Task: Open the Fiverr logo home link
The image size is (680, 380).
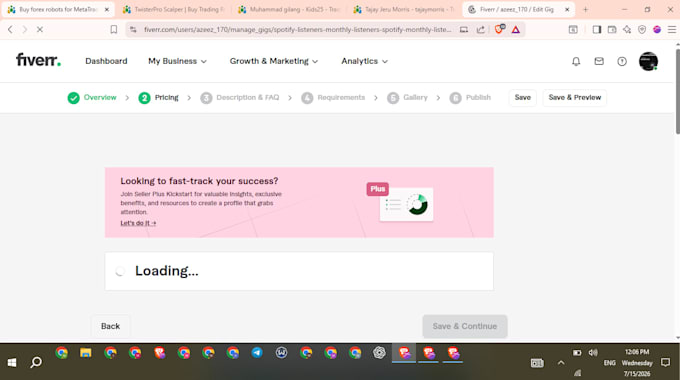Action: [38, 60]
